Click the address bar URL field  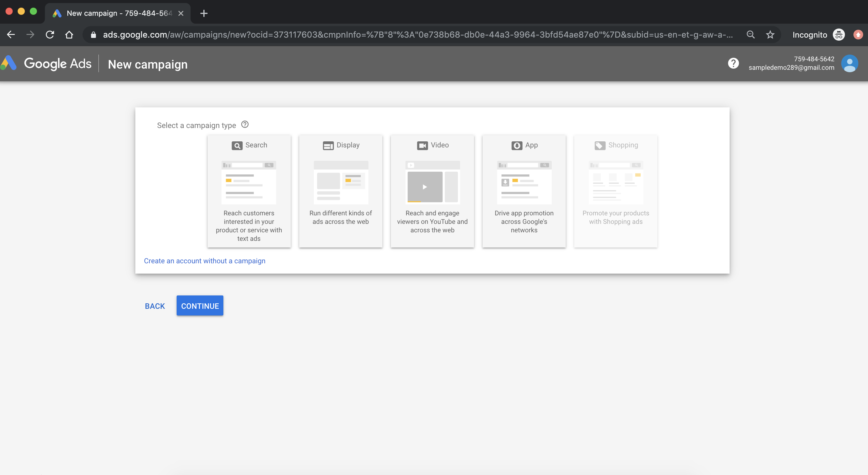(418, 35)
